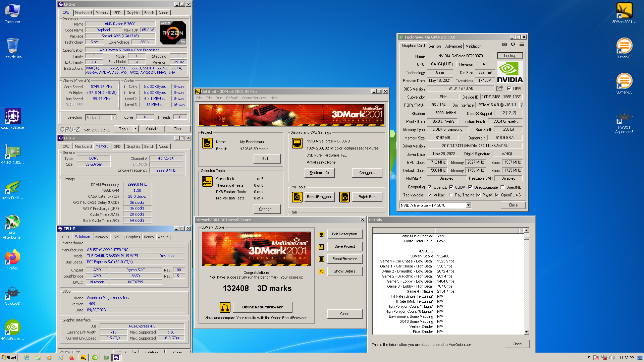Open the Online Services menu in 3DMark2001
Screen dimensions: 644x362
click(254, 98)
